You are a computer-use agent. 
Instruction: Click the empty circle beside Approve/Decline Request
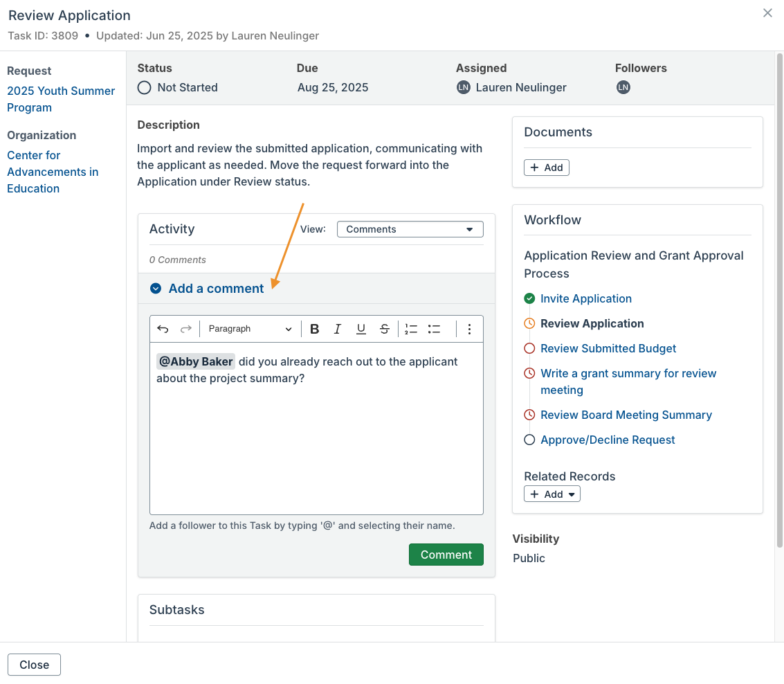click(x=529, y=440)
